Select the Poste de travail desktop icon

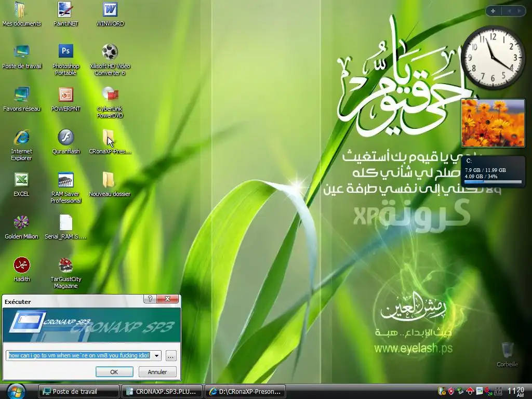point(22,56)
